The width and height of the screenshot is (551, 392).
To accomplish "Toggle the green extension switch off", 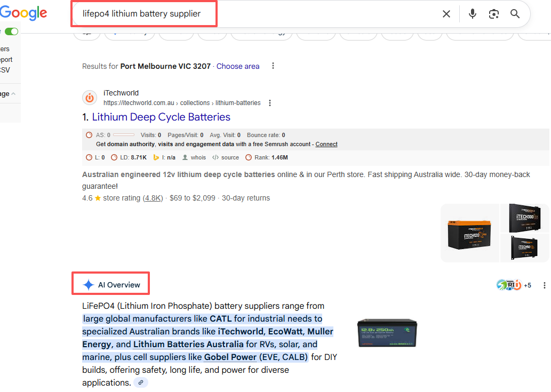I will click(11, 31).
